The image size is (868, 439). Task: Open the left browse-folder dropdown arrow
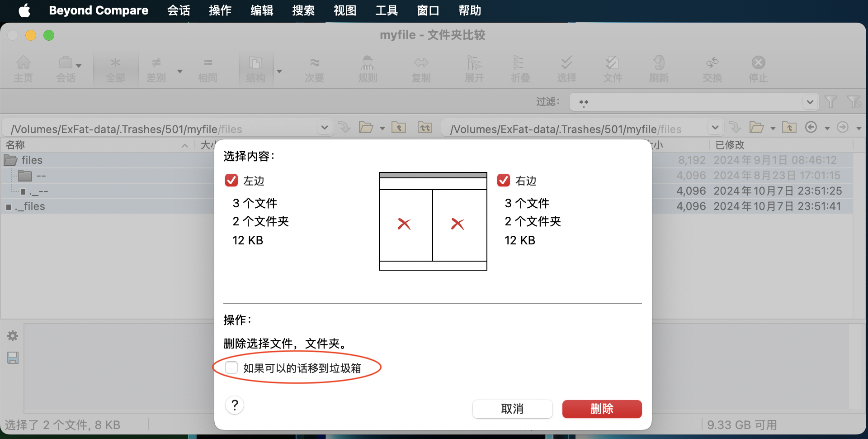(382, 129)
